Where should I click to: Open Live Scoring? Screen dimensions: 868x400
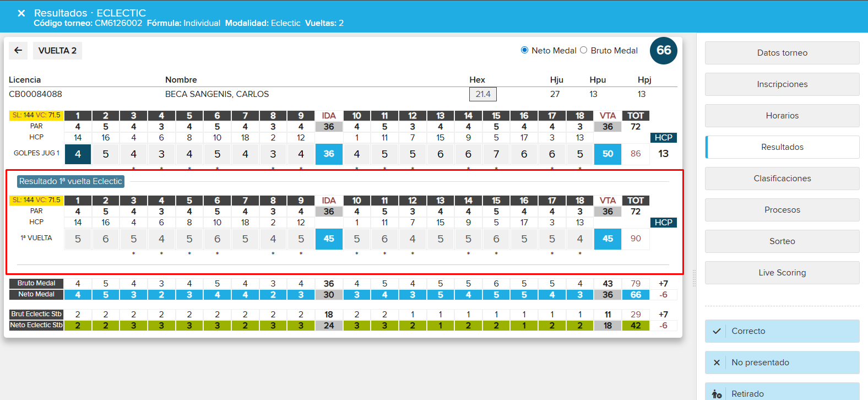click(782, 273)
